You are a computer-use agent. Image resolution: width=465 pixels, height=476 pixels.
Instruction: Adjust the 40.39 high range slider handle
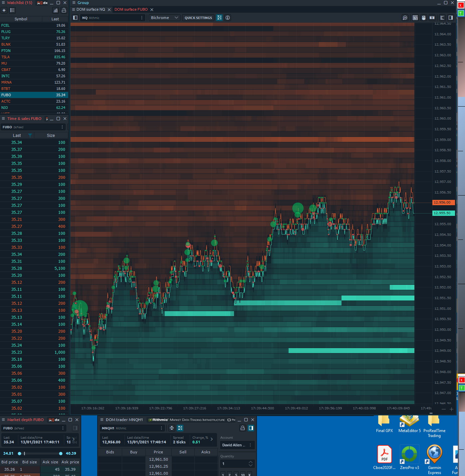61,453
